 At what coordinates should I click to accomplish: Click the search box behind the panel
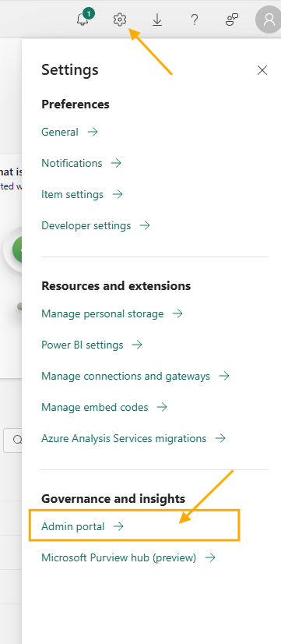coord(12,441)
